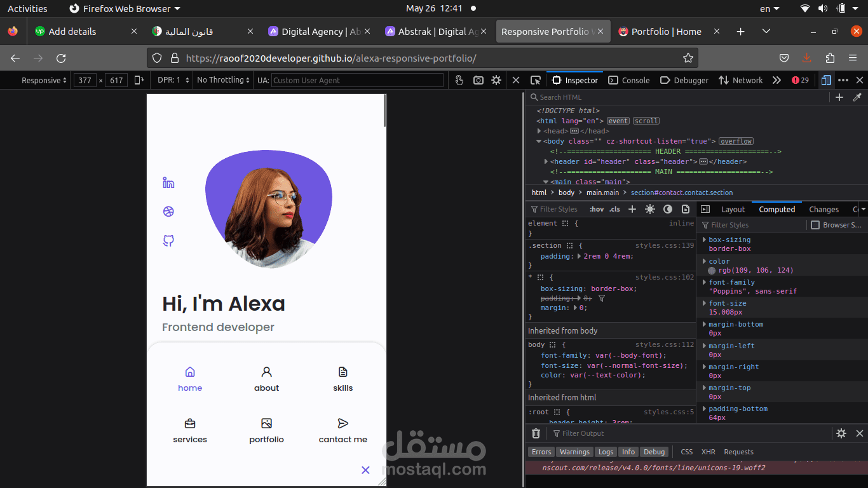Screen dimensions: 868x488
Task: Add a new CSS rule with plus icon
Action: click(630, 208)
